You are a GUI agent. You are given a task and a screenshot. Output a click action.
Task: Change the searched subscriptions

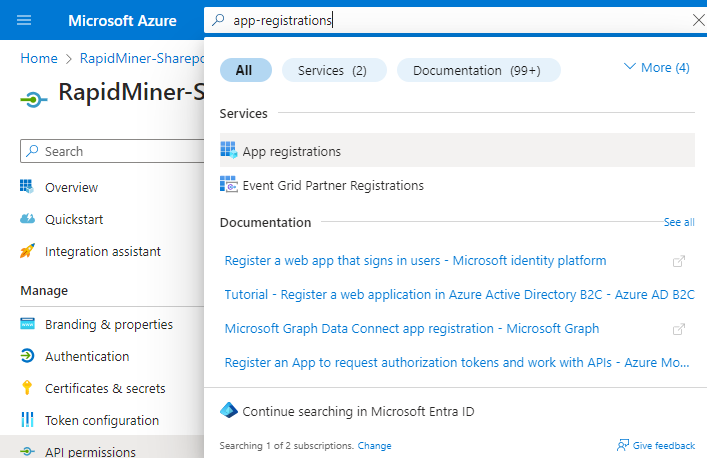(x=374, y=446)
